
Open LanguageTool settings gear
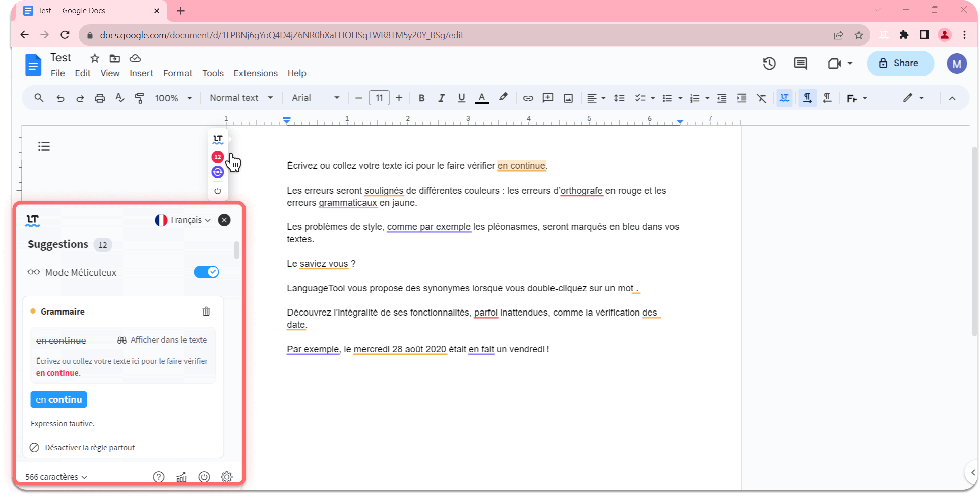[227, 477]
